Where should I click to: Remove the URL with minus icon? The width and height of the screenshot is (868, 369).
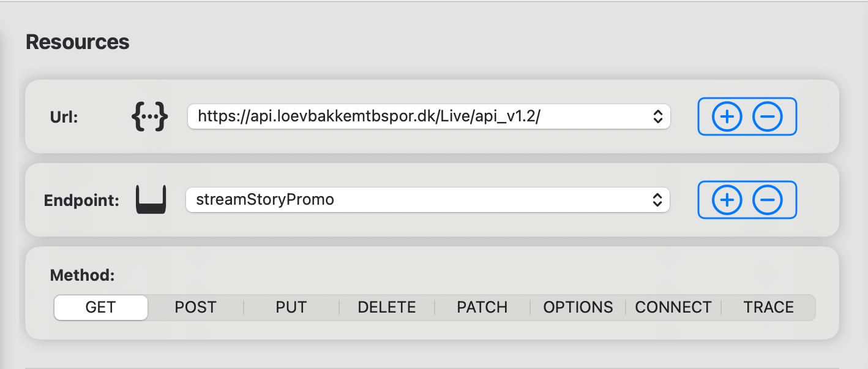tap(767, 116)
